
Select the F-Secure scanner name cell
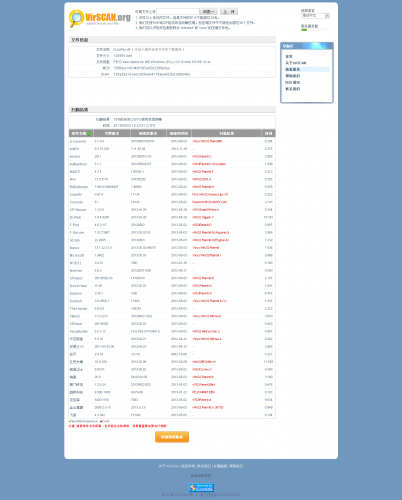point(77,232)
